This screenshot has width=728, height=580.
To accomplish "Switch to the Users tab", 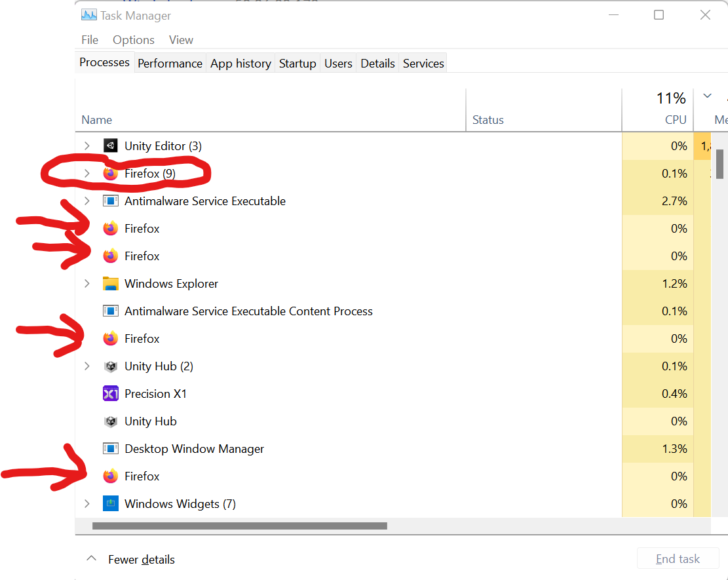I will (338, 63).
